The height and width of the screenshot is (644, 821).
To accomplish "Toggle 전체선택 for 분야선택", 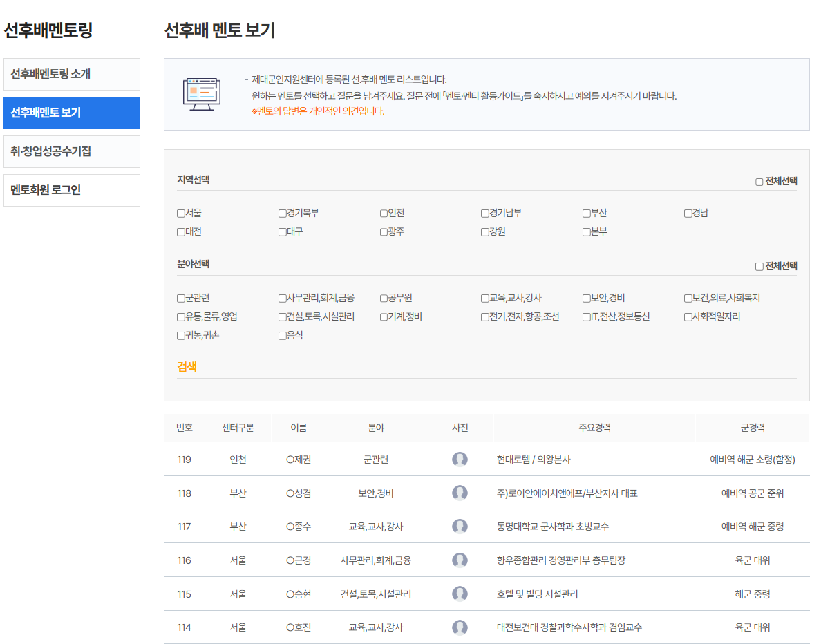I will pyautogui.click(x=759, y=267).
